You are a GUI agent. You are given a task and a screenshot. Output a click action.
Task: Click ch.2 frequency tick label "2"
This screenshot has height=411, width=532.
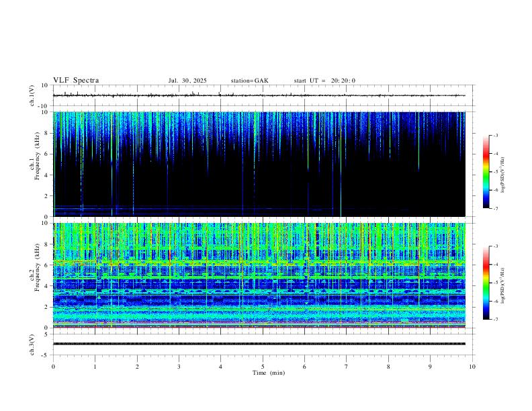[46, 307]
